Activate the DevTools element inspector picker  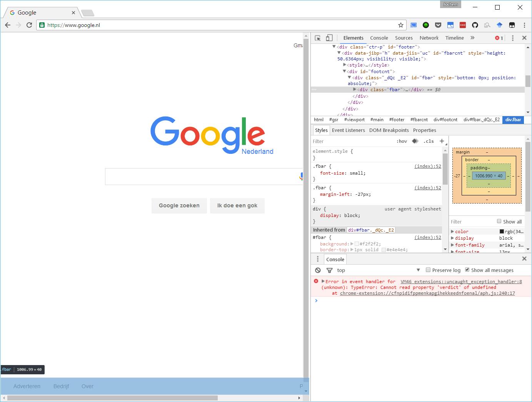coord(318,38)
